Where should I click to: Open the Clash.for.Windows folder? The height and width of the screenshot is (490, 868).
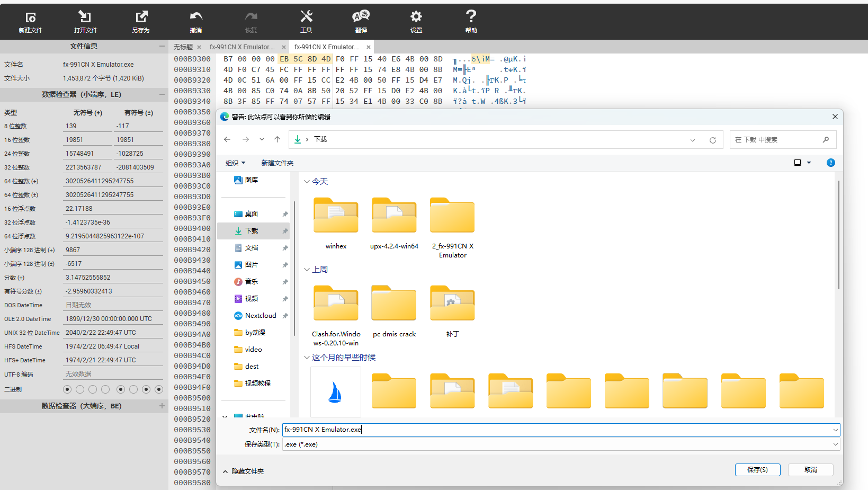click(336, 316)
